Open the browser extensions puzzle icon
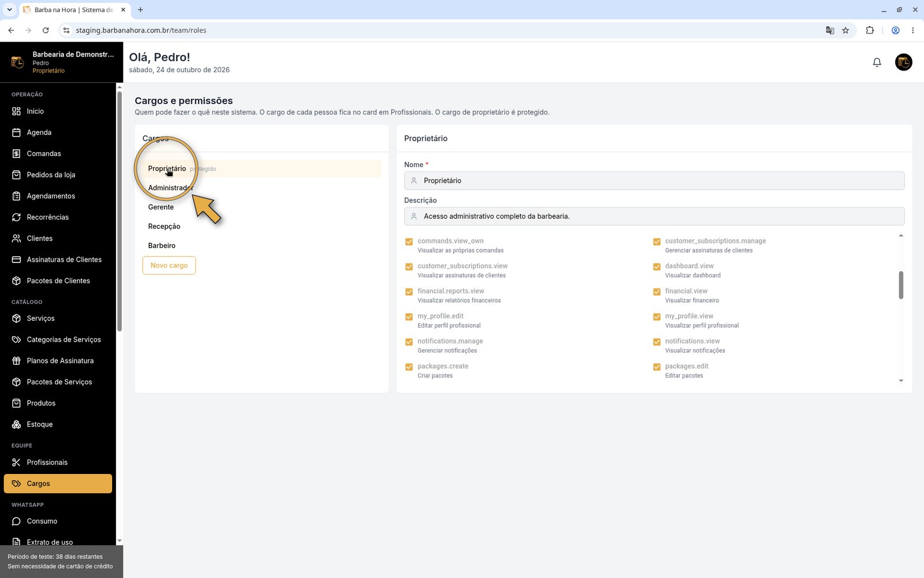 click(x=870, y=30)
